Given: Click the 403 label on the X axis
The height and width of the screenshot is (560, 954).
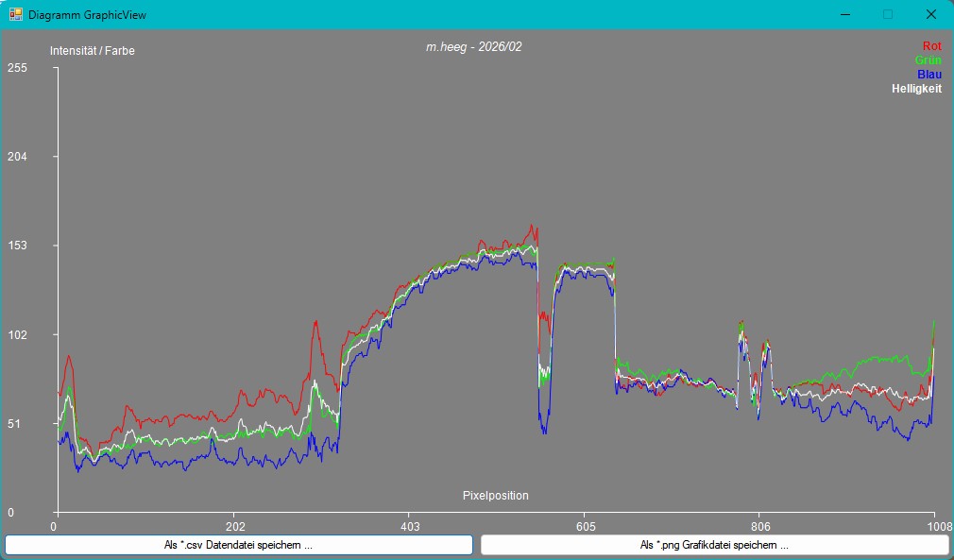Looking at the screenshot, I should coord(410,527).
